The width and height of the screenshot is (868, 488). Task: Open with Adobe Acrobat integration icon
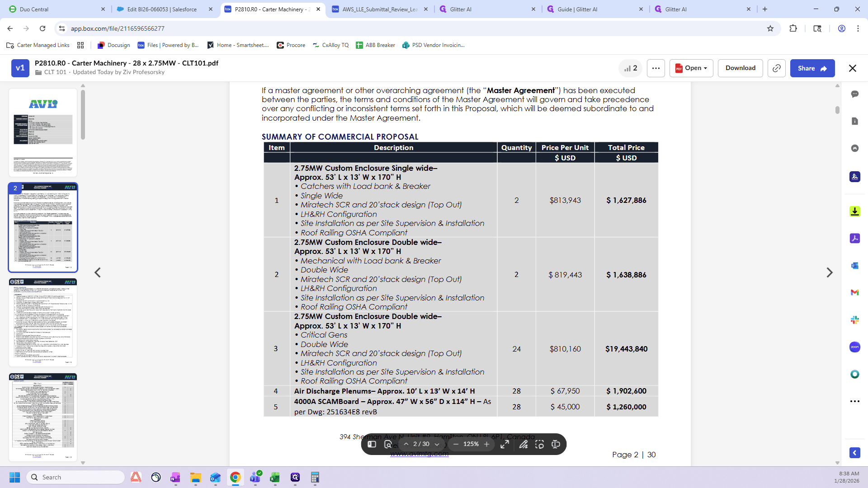(854, 238)
